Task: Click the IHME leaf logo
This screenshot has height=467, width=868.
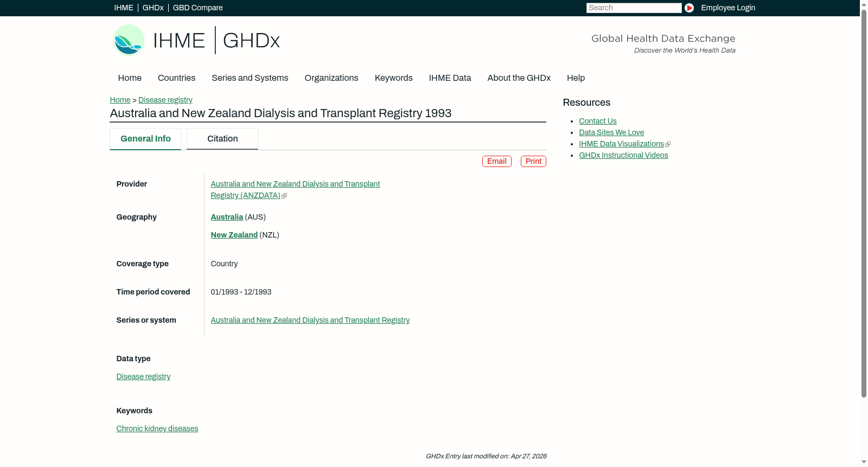Action: (129, 40)
